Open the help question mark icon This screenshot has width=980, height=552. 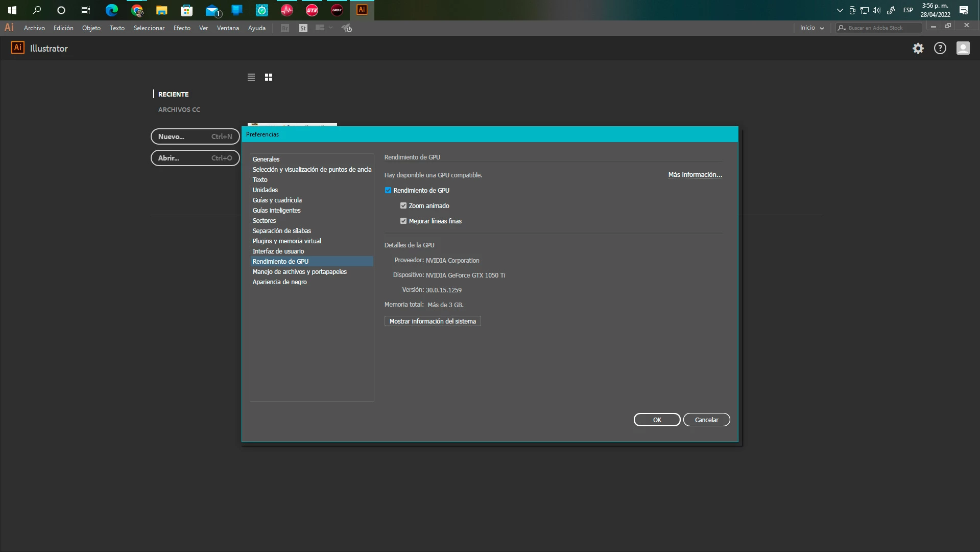tap(940, 48)
